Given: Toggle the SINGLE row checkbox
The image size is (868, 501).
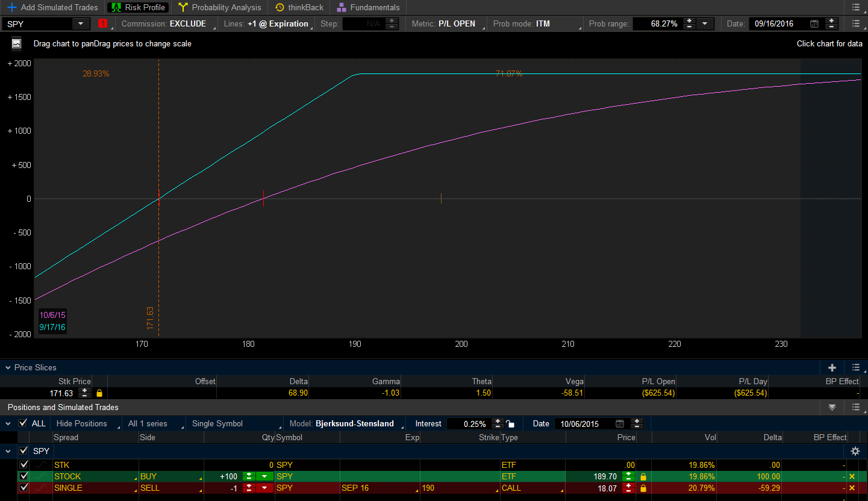Looking at the screenshot, I should [23, 488].
